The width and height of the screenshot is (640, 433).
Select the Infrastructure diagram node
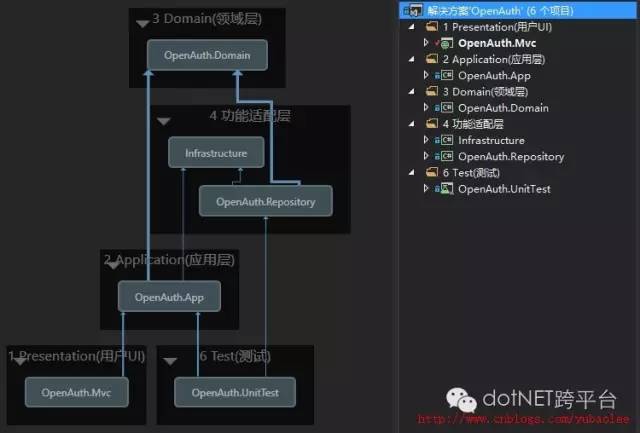pyautogui.click(x=216, y=153)
